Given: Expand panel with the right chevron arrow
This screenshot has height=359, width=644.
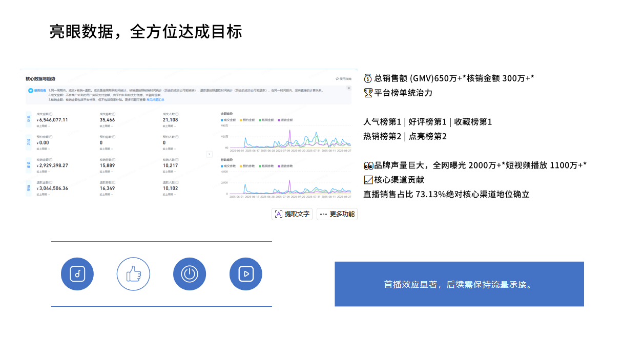Looking at the screenshot, I should point(209,154).
